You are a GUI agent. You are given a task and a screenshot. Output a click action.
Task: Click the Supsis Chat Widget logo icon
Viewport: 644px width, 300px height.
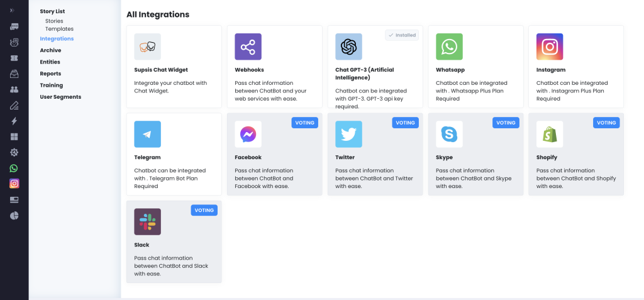147,47
